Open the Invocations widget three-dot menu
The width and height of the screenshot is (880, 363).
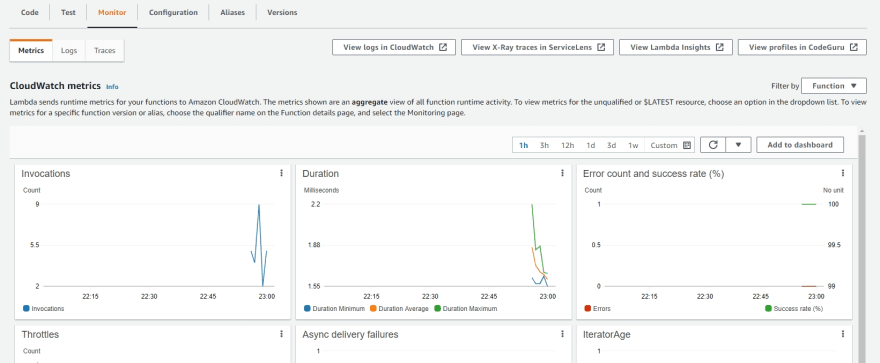(x=281, y=173)
